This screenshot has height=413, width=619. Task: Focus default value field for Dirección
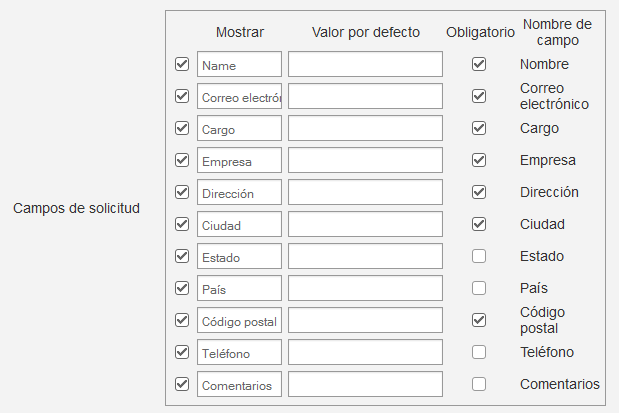coord(365,193)
